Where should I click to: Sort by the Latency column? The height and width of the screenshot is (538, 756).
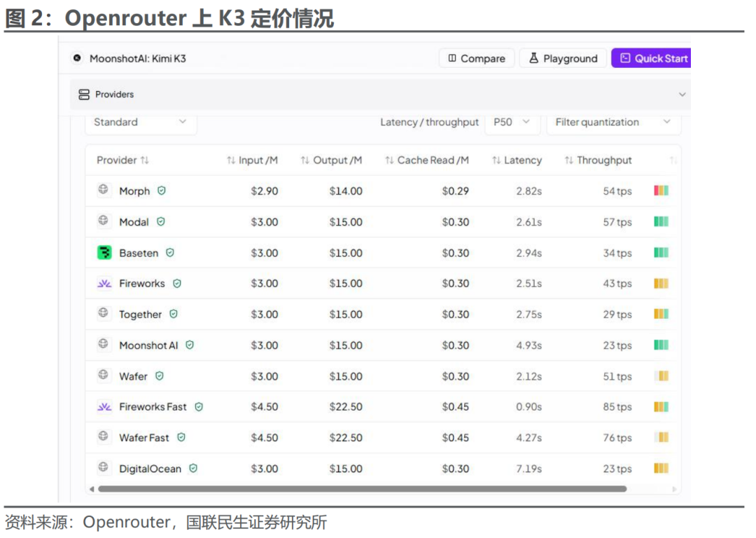pyautogui.click(x=517, y=160)
